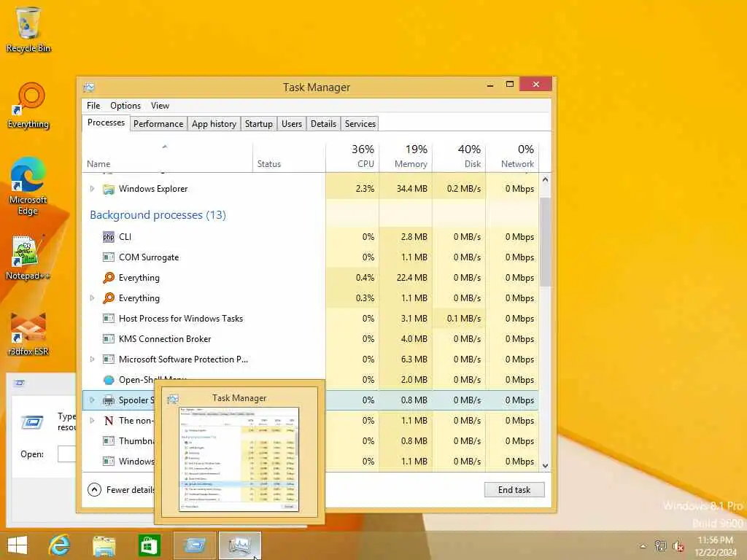Show hidden tray icons arrow
This screenshot has height=560, width=747.
tap(643, 546)
